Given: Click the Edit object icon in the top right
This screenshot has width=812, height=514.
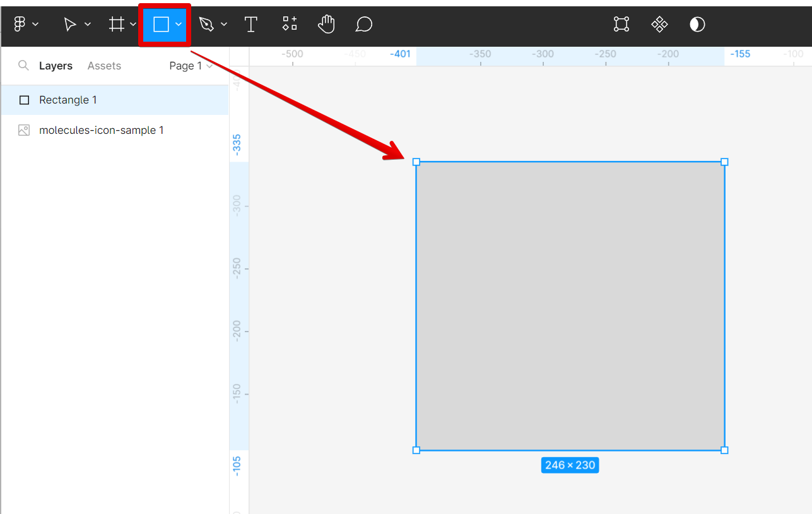Looking at the screenshot, I should coord(621,24).
